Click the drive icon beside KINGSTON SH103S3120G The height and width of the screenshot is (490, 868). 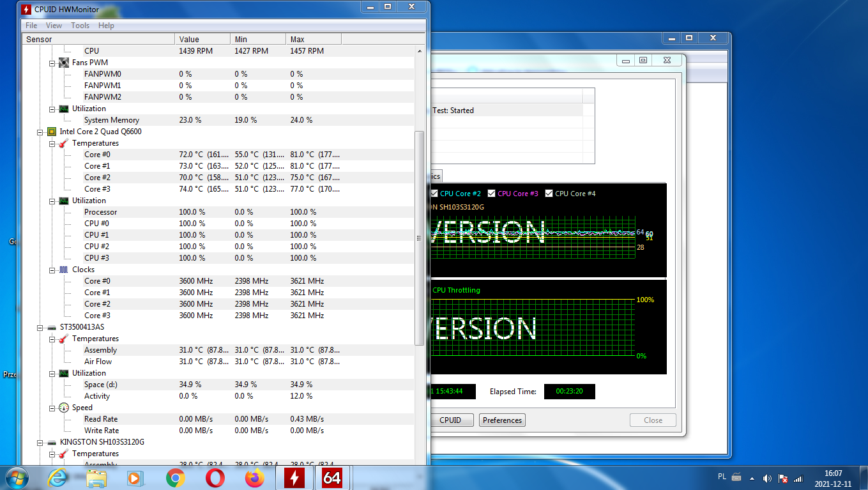(52, 442)
